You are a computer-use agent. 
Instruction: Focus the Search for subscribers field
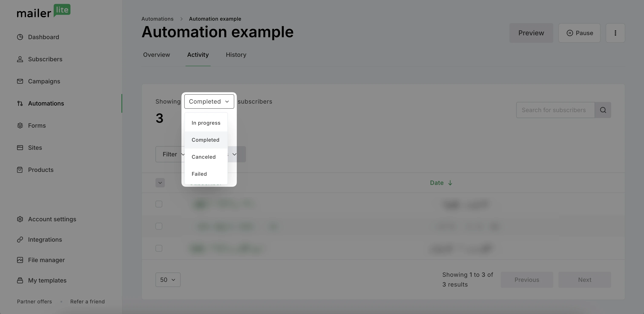(555, 110)
